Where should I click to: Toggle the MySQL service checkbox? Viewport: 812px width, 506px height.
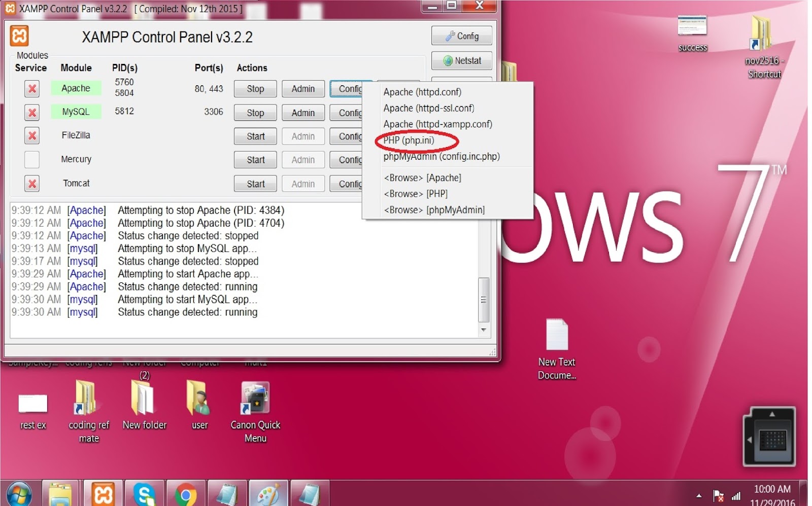[x=32, y=113]
